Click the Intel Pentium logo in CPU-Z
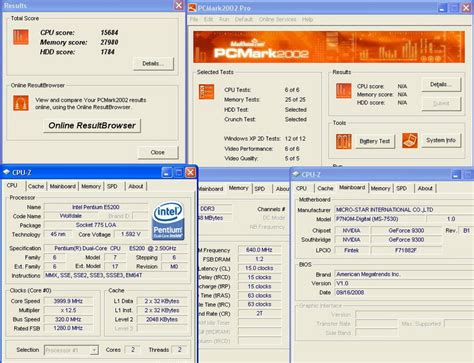Image resolution: width=474 pixels, height=363 pixels. click(x=168, y=220)
